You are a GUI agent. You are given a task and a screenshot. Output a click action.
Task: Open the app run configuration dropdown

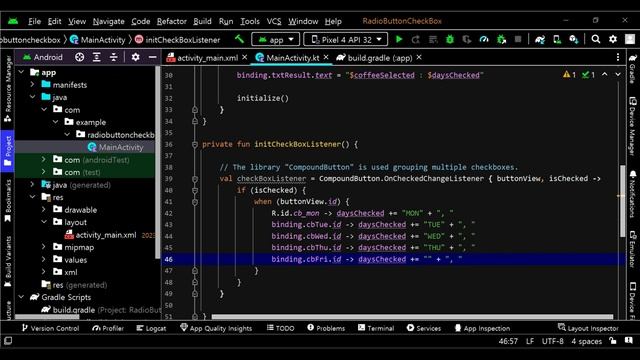coord(276,40)
